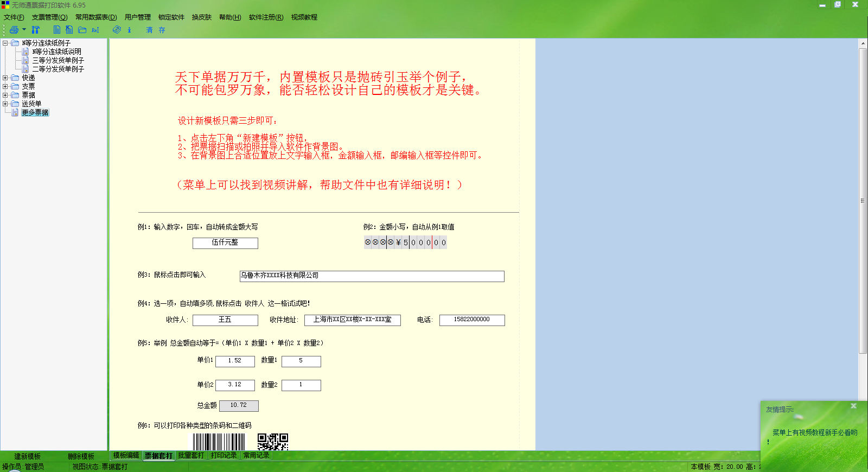The width and height of the screenshot is (868, 472).
Task: Collapse the N等分连续纸例子 tree node
Action: pyautogui.click(x=5, y=43)
